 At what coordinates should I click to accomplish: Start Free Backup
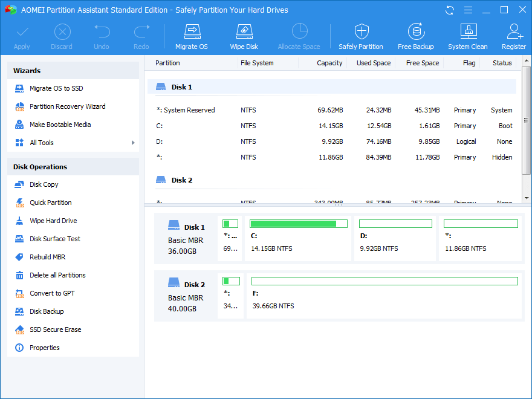click(415, 35)
